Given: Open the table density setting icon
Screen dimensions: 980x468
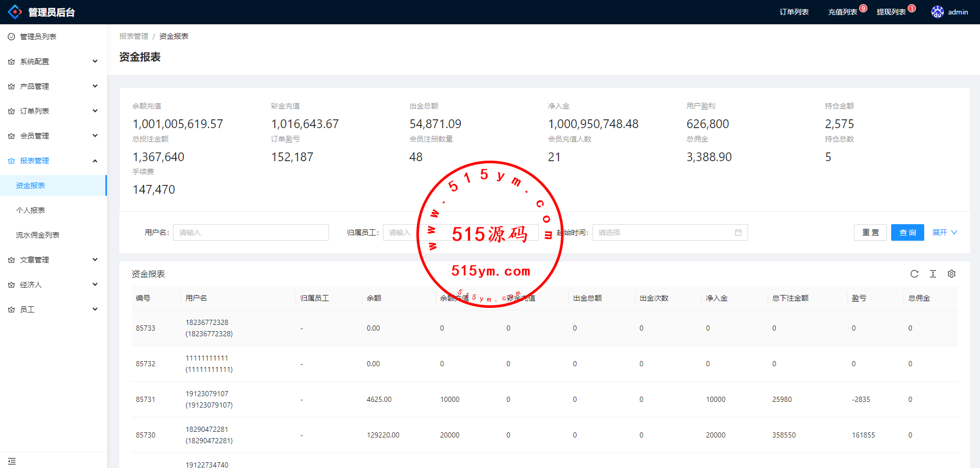Looking at the screenshot, I should pyautogui.click(x=932, y=274).
